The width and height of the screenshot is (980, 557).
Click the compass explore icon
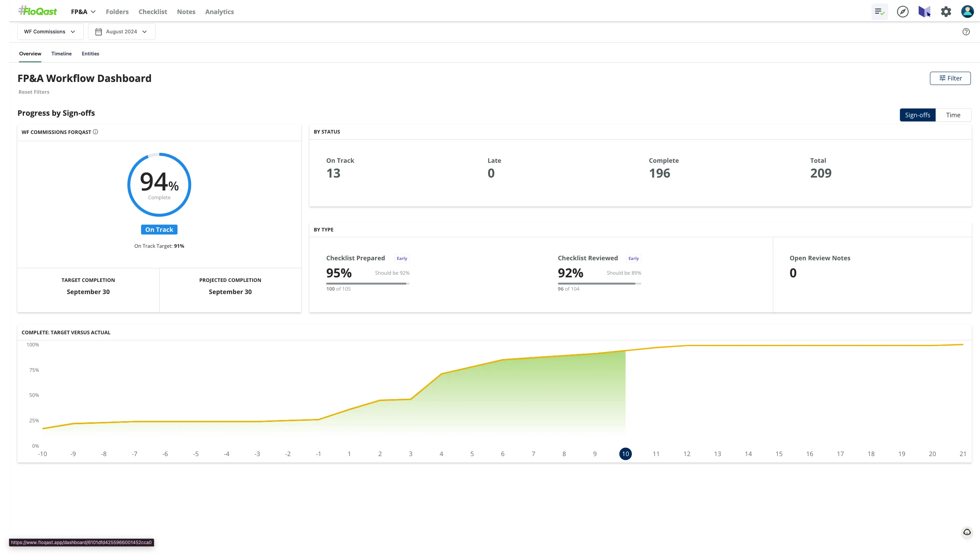(x=903, y=12)
